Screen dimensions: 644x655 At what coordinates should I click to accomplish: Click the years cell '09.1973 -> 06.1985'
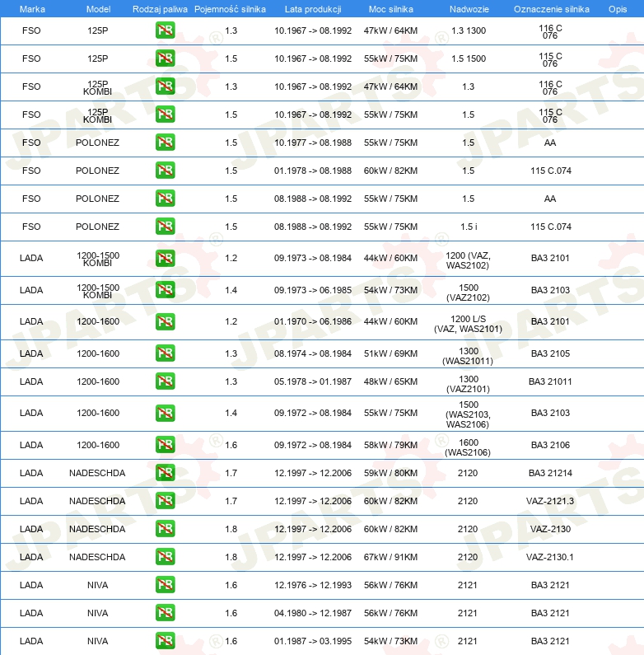coord(313,290)
